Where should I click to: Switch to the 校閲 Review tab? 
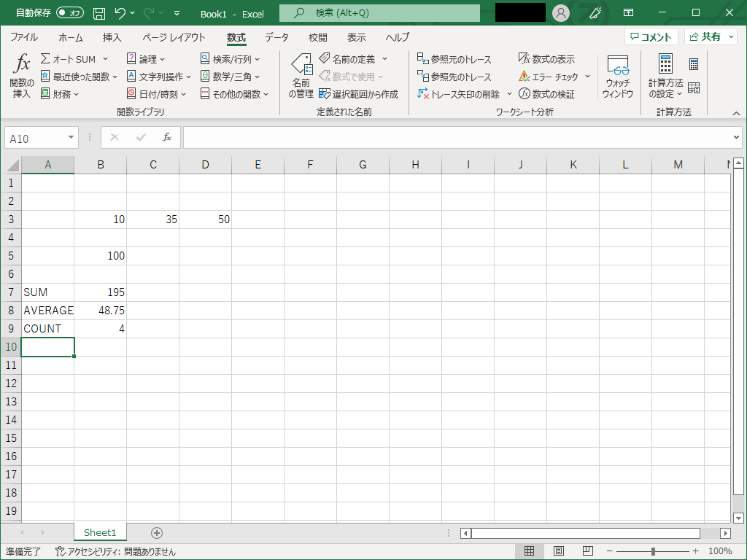tap(317, 37)
